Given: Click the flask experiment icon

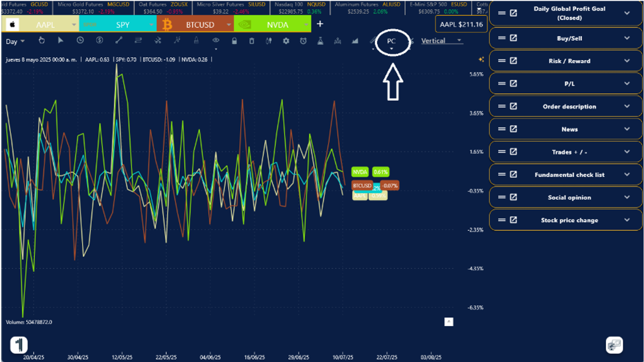Looking at the screenshot, I should pyautogui.click(x=320, y=41).
